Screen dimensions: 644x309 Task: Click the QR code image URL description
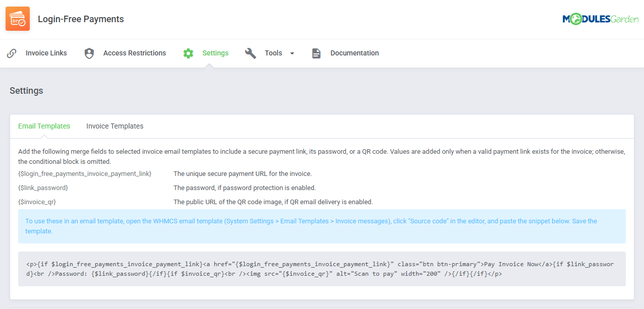click(x=273, y=202)
